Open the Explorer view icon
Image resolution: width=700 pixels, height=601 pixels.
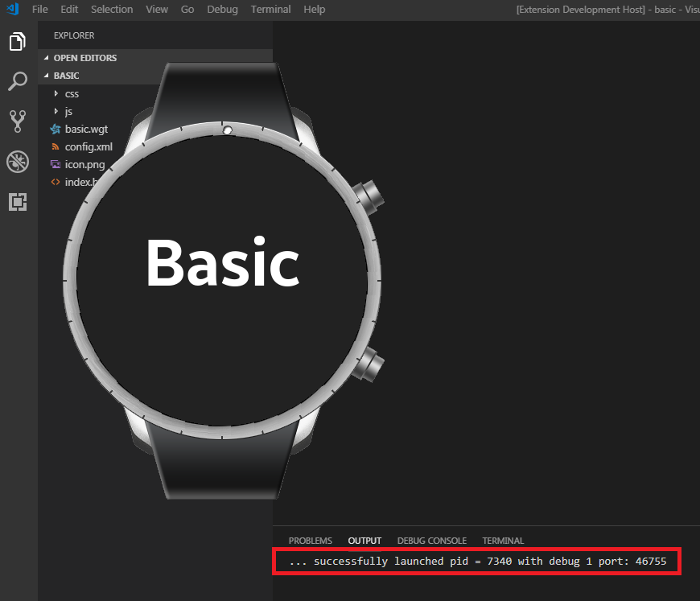point(18,41)
